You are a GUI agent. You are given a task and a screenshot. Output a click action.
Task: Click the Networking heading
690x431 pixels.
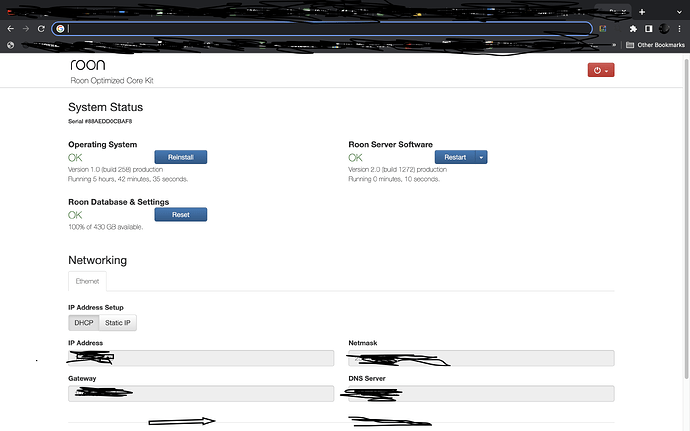point(97,260)
